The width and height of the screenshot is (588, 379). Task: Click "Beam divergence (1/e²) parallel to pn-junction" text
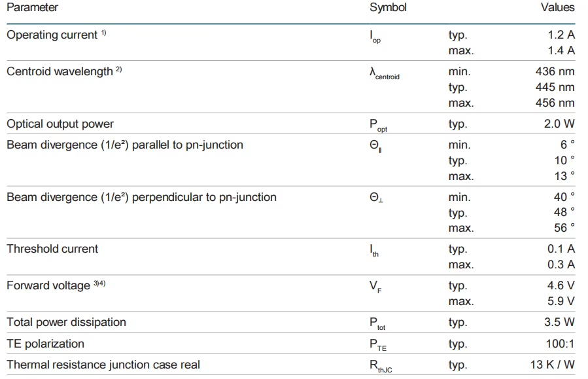tap(124, 145)
